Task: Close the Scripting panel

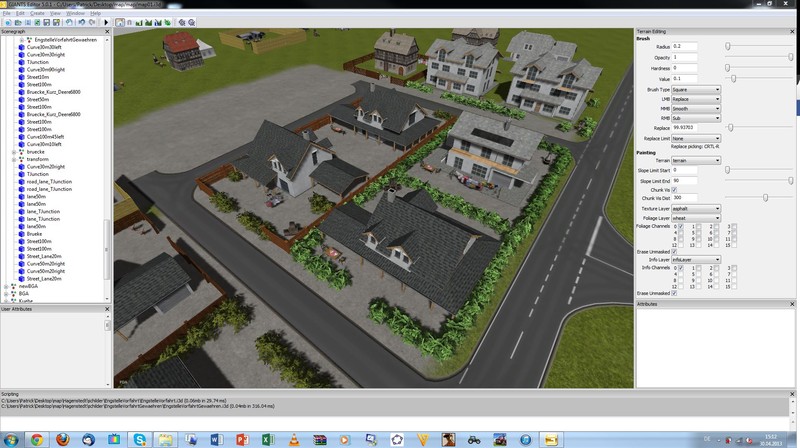Action: click(792, 394)
